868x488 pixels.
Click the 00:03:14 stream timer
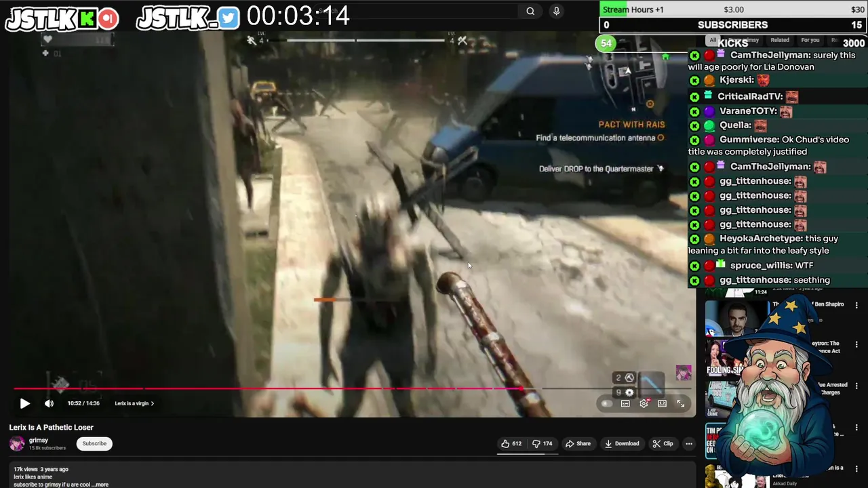click(298, 16)
